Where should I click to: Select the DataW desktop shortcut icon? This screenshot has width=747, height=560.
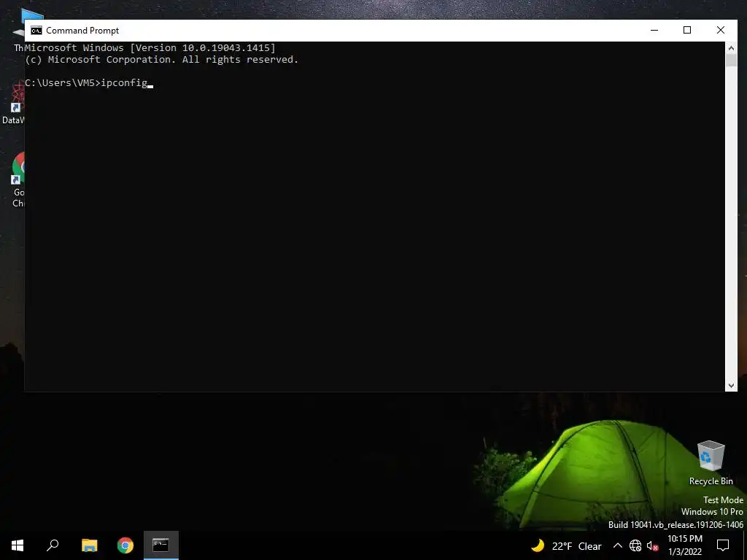coord(13,102)
